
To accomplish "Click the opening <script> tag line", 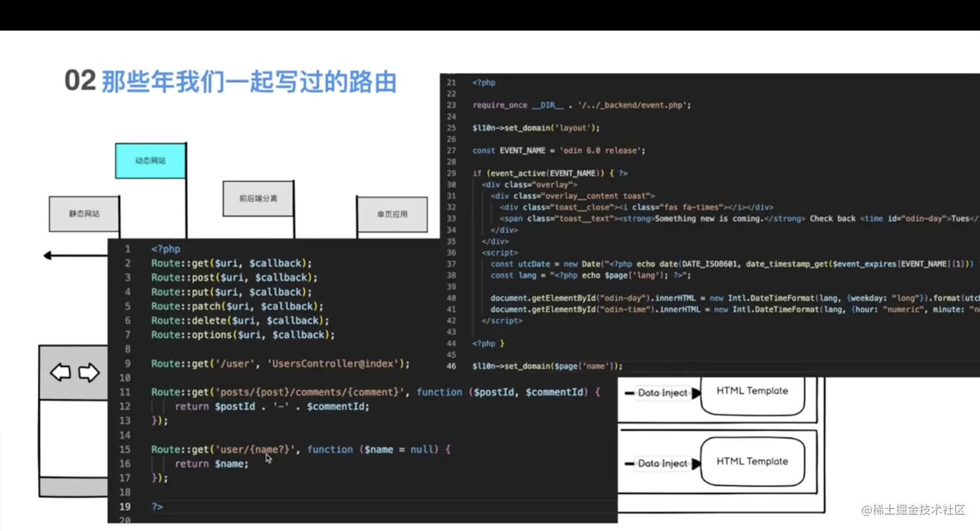I will click(500, 253).
